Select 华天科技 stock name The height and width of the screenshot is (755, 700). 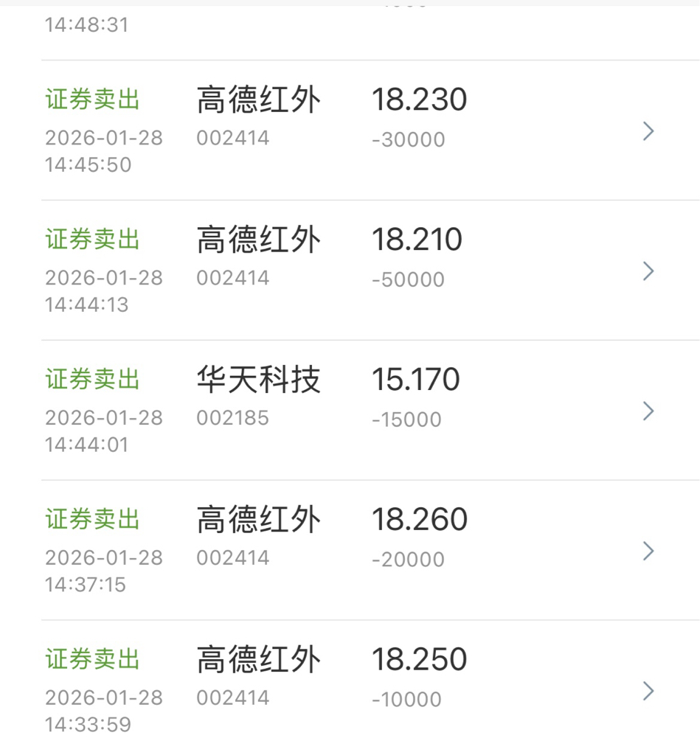tap(258, 380)
